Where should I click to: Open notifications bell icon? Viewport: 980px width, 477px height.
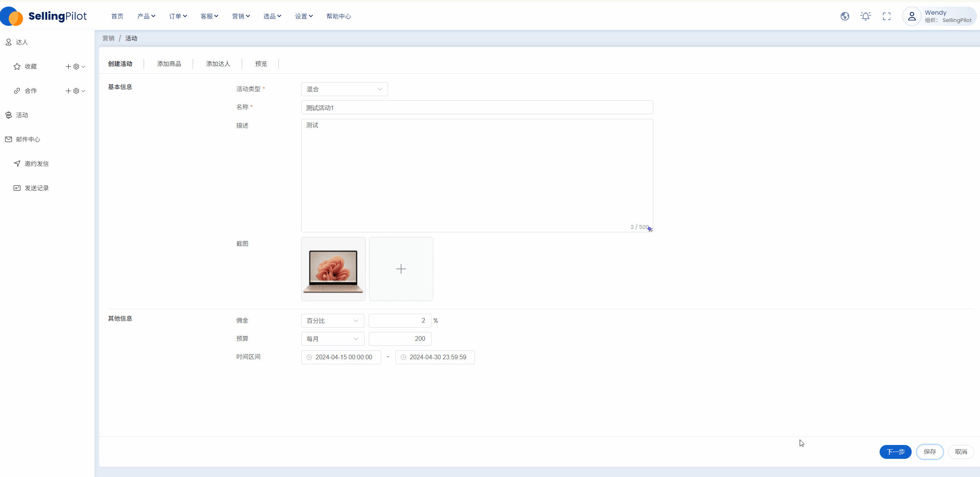coord(866,16)
